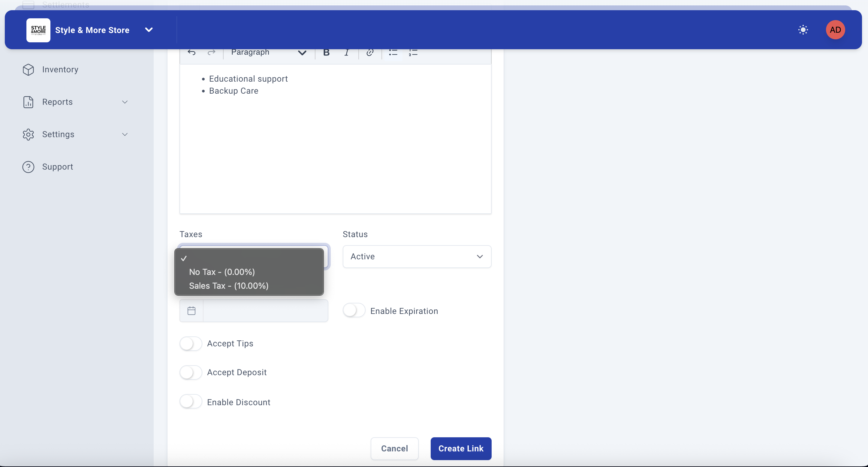Open the Status dropdown showing Active

pos(417,257)
